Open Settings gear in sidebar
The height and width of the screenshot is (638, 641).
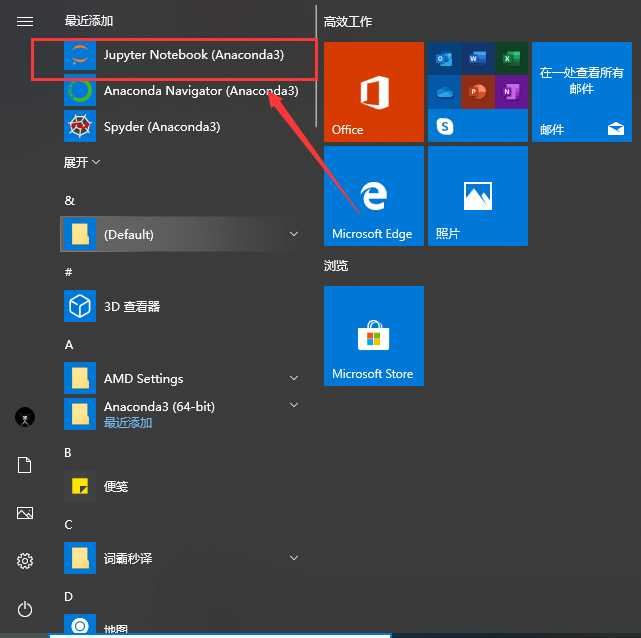click(25, 561)
